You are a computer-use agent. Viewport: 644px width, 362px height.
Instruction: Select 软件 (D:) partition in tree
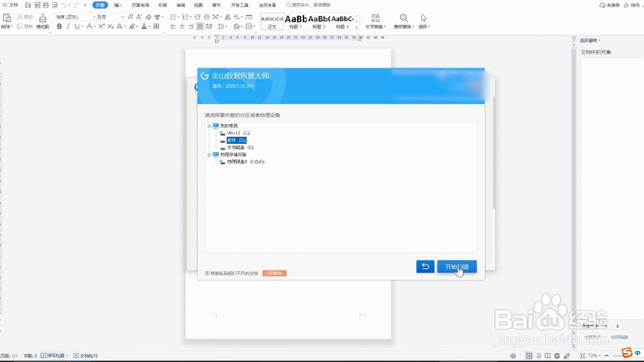[x=236, y=140]
